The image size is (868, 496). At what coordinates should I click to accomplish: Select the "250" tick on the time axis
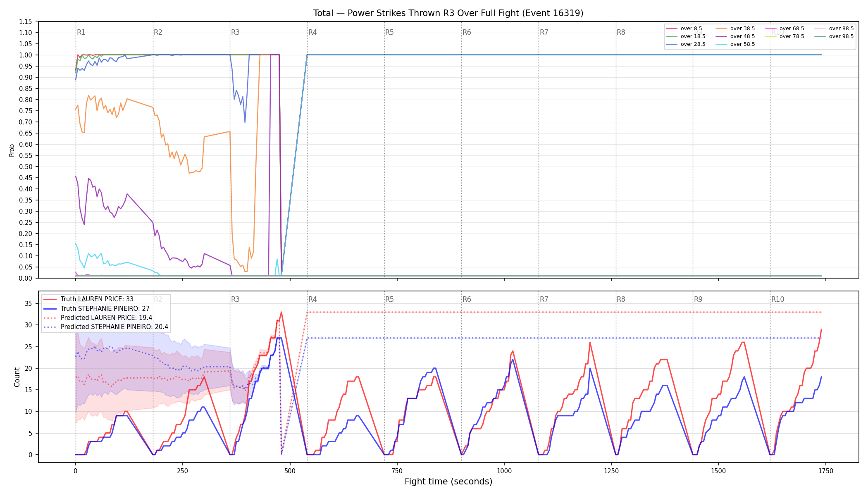tap(182, 471)
